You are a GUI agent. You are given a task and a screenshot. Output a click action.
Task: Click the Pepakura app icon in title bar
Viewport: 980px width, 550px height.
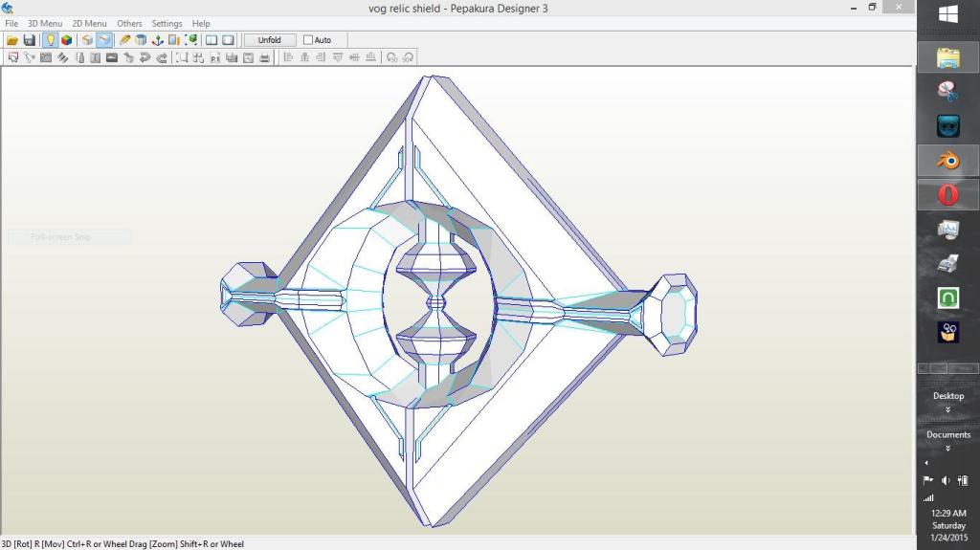[x=8, y=8]
